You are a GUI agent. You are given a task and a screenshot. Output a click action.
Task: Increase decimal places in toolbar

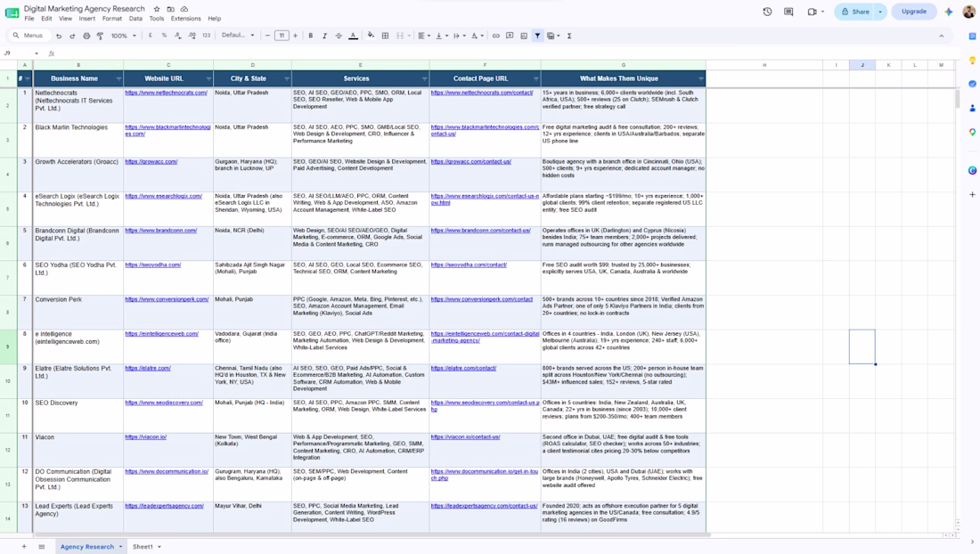[192, 36]
